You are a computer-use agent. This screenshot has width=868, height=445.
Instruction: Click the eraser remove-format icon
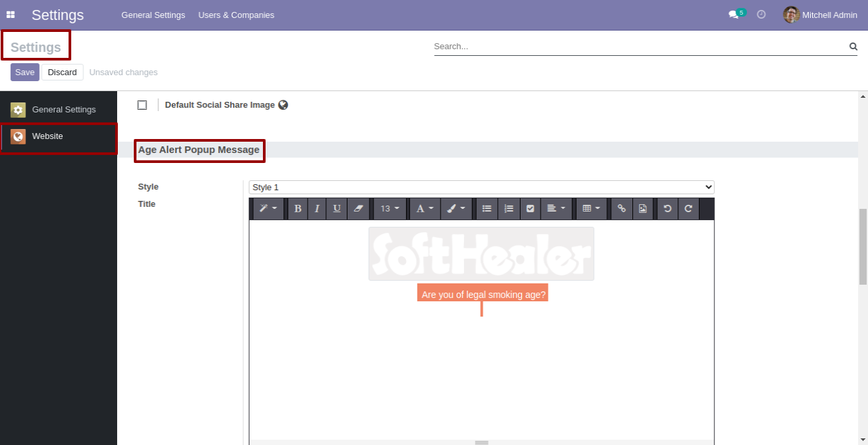(x=358, y=209)
